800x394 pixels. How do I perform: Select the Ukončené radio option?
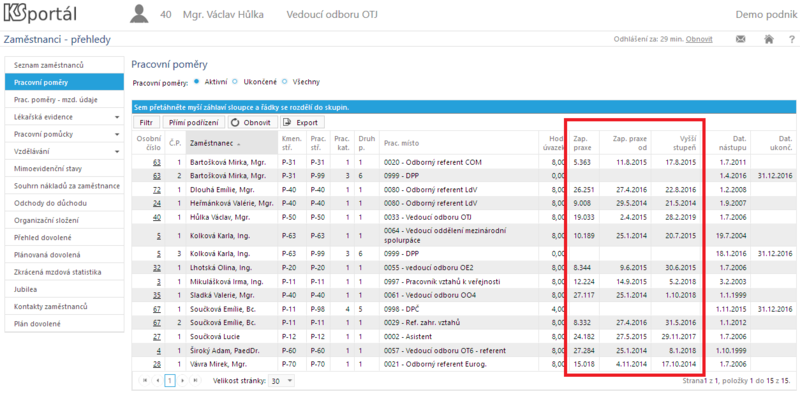pos(235,82)
